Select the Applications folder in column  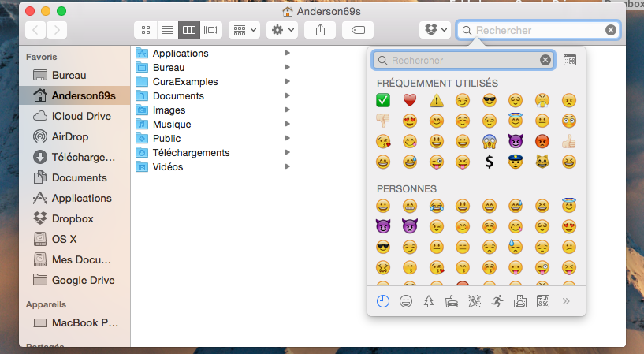point(211,54)
